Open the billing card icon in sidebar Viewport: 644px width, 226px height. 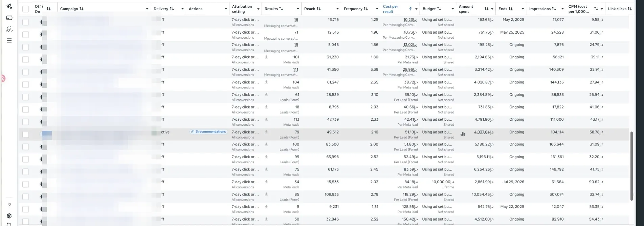9,18
